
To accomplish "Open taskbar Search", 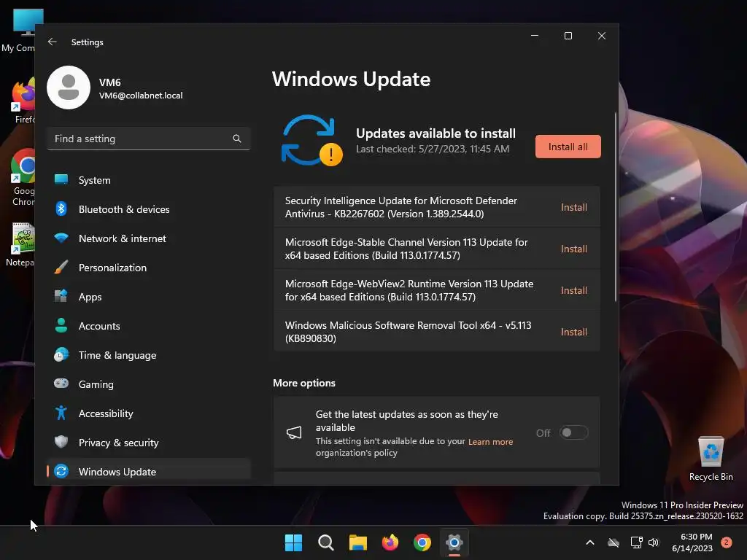I will pos(326,542).
